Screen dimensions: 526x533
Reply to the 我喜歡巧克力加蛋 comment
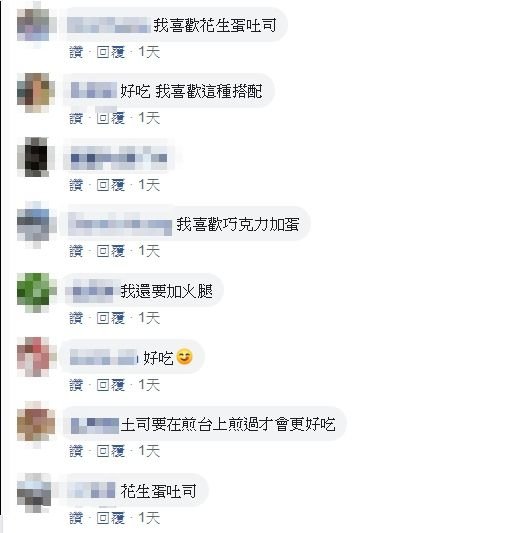(111, 251)
